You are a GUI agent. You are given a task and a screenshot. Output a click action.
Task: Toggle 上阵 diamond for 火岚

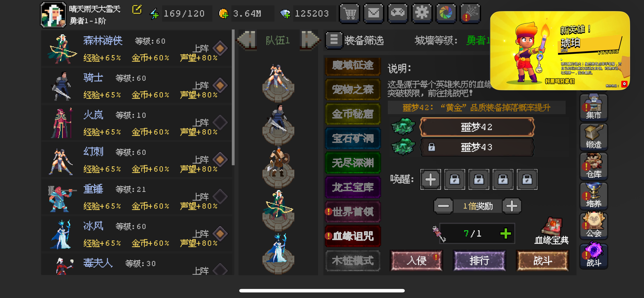pos(220,122)
